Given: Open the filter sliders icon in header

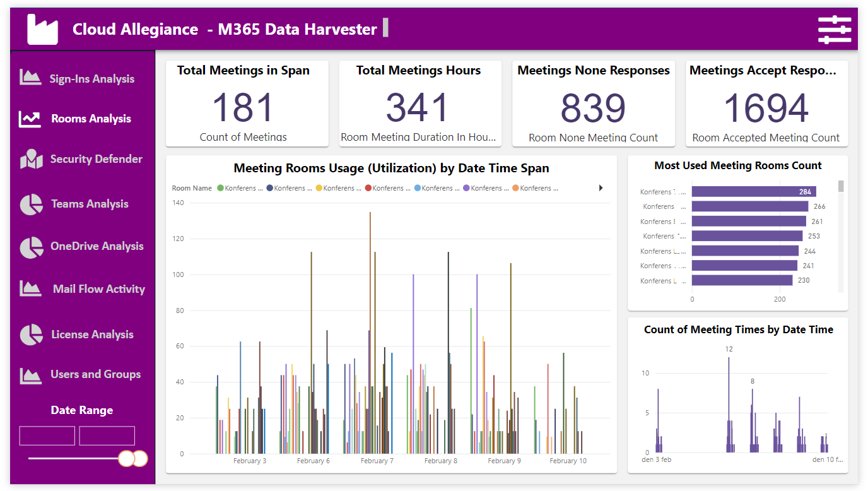Looking at the screenshot, I should (834, 30).
